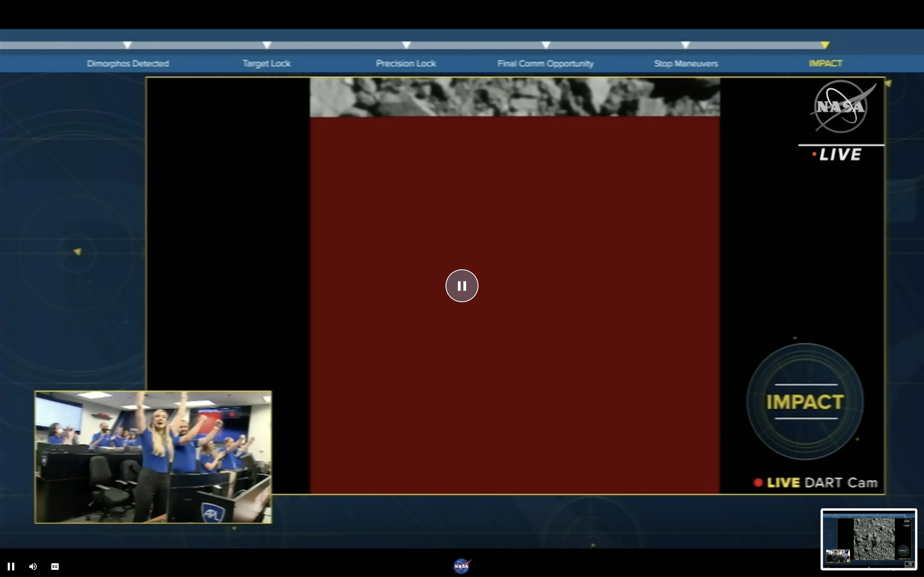Click the yellow IMPACT label on the timeline
The image size is (924, 577).
pos(825,63)
